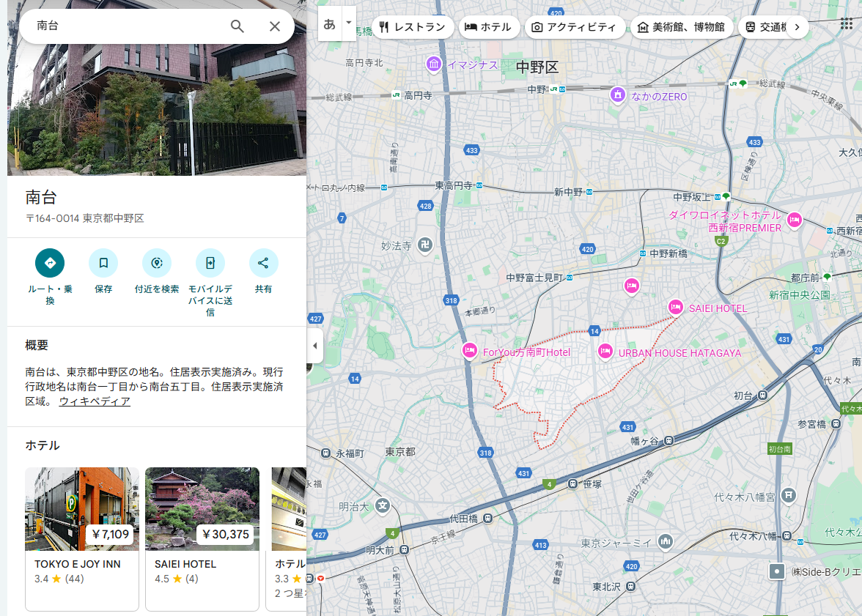Viewport: 862px width, 616px height.
Task: Expand the input method dropdown arrow
Action: coord(349,23)
